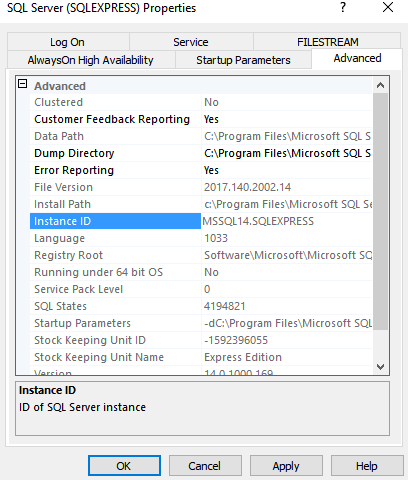Click the vertical scrollbar thumb
Image resolution: width=408 pixels, height=480 pixels.
point(380,211)
